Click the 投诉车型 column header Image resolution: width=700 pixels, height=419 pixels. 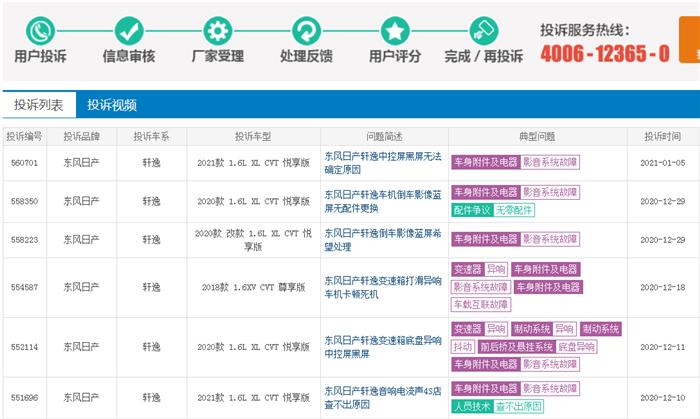(253, 137)
